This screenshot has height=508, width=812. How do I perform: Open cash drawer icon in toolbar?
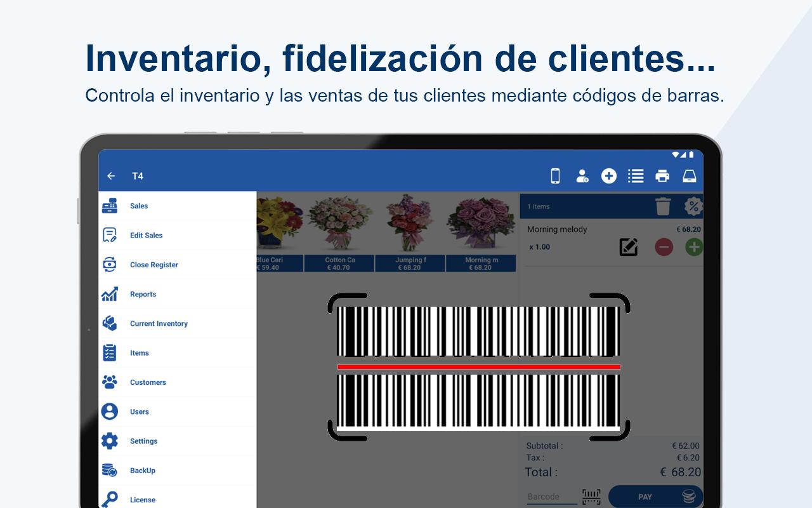pyautogui.click(x=690, y=176)
